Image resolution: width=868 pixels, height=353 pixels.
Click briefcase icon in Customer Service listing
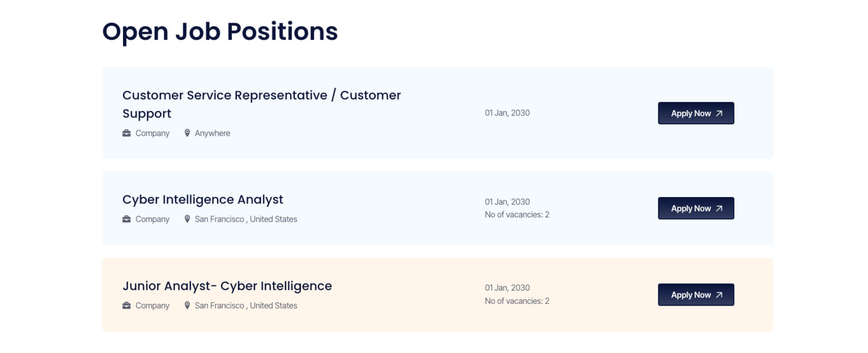(x=127, y=133)
